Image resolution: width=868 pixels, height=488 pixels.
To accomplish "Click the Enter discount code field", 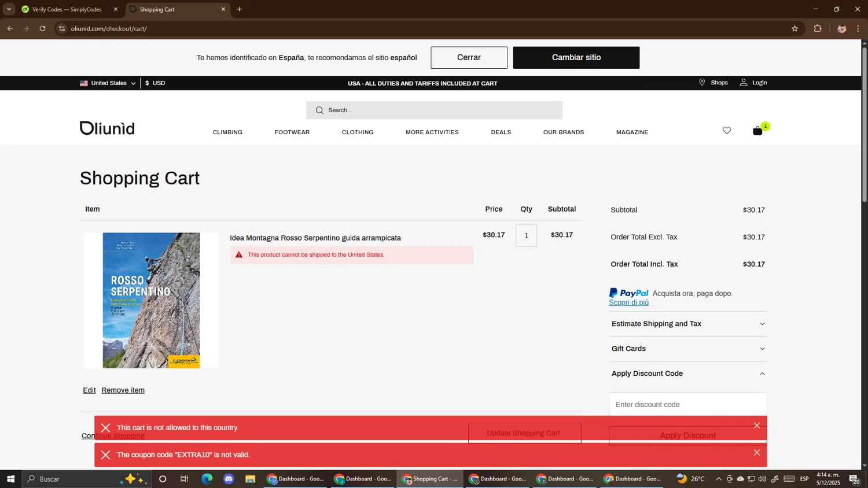I will (687, 405).
